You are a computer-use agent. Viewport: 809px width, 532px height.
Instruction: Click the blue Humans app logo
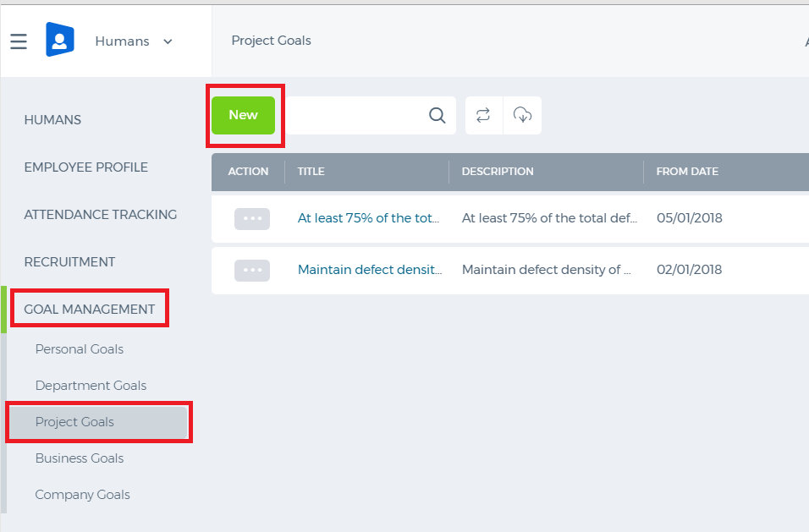60,40
